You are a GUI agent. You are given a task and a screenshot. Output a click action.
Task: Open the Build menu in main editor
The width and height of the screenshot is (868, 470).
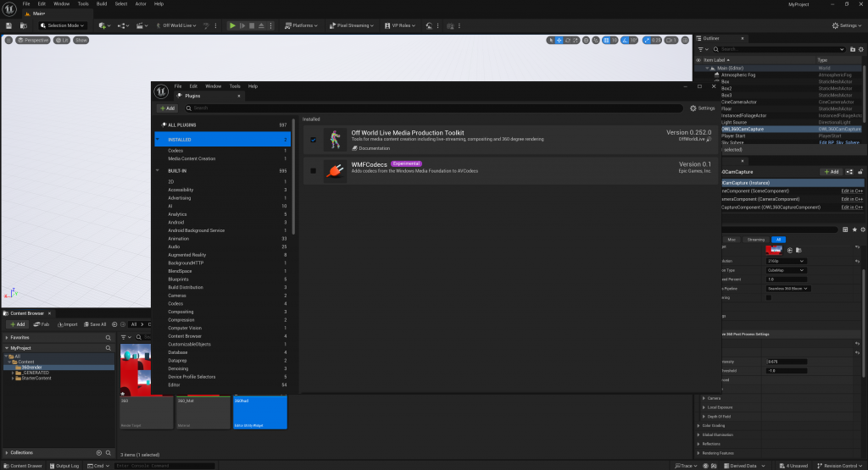tap(102, 4)
